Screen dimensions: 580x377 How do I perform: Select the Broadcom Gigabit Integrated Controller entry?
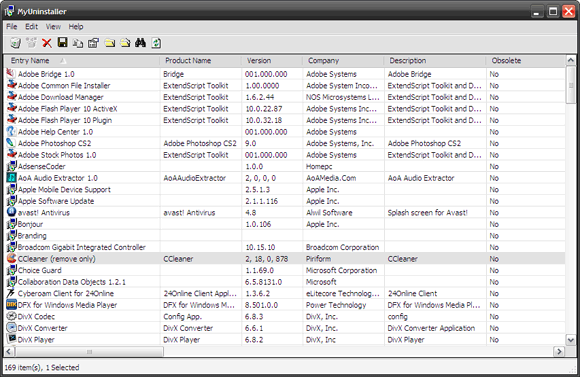(82, 247)
